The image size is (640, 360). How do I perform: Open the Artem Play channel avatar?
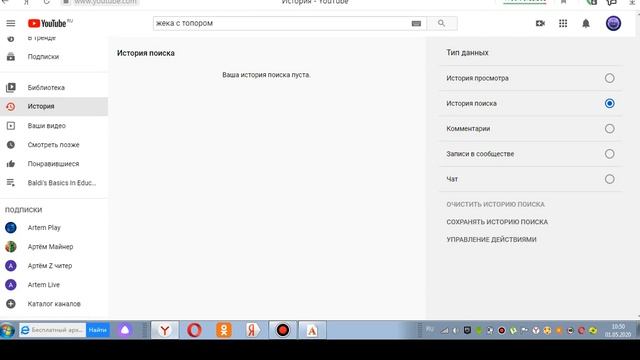(11, 227)
